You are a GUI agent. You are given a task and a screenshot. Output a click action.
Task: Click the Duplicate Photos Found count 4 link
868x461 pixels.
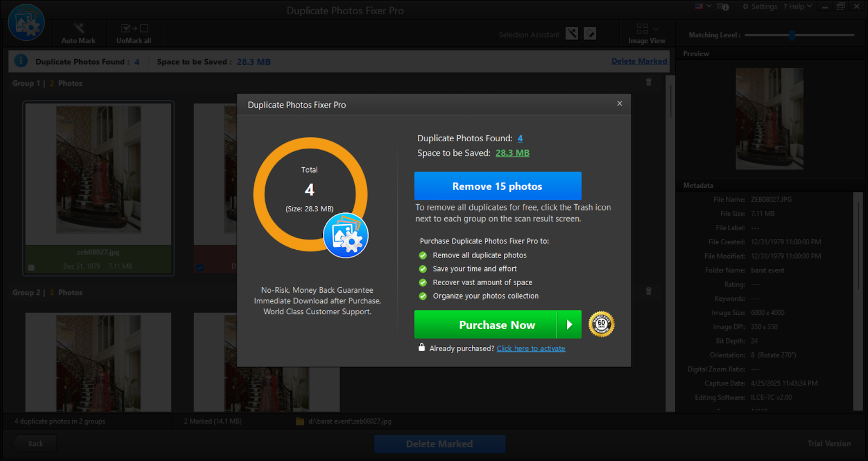click(x=520, y=138)
